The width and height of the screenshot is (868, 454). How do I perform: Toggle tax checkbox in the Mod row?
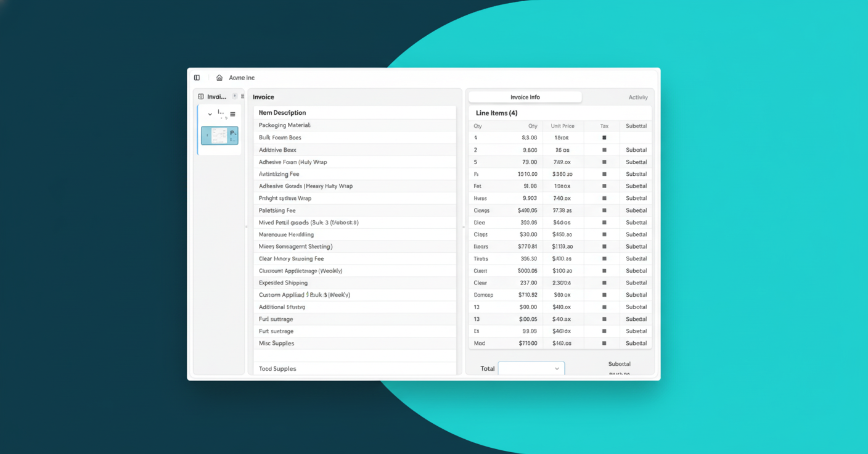click(604, 343)
